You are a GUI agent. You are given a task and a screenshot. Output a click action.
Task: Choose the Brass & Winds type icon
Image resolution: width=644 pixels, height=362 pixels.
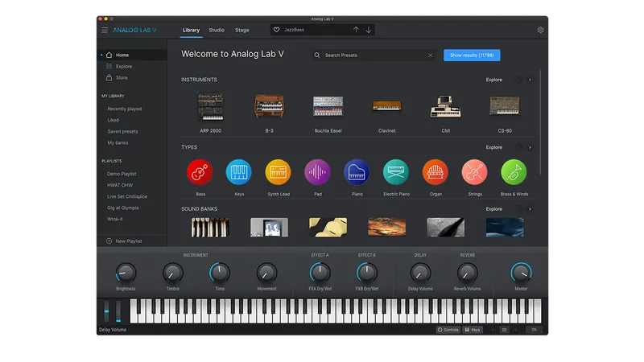[514, 172]
